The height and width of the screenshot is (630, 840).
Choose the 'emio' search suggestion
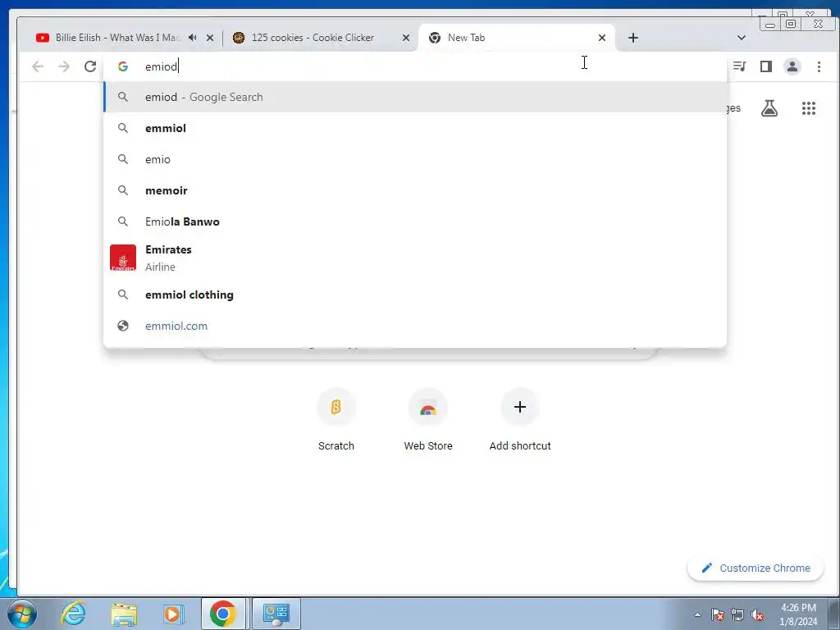click(x=415, y=159)
